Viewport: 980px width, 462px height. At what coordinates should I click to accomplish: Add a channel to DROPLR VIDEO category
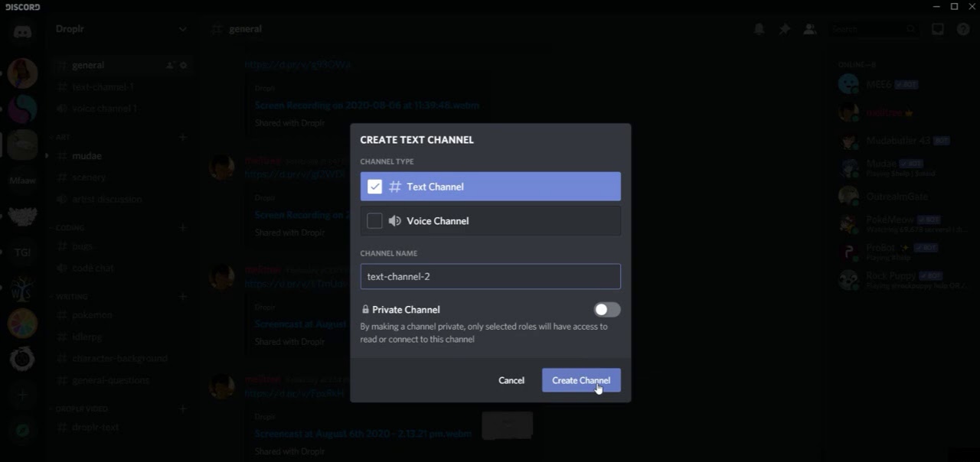[x=183, y=409]
